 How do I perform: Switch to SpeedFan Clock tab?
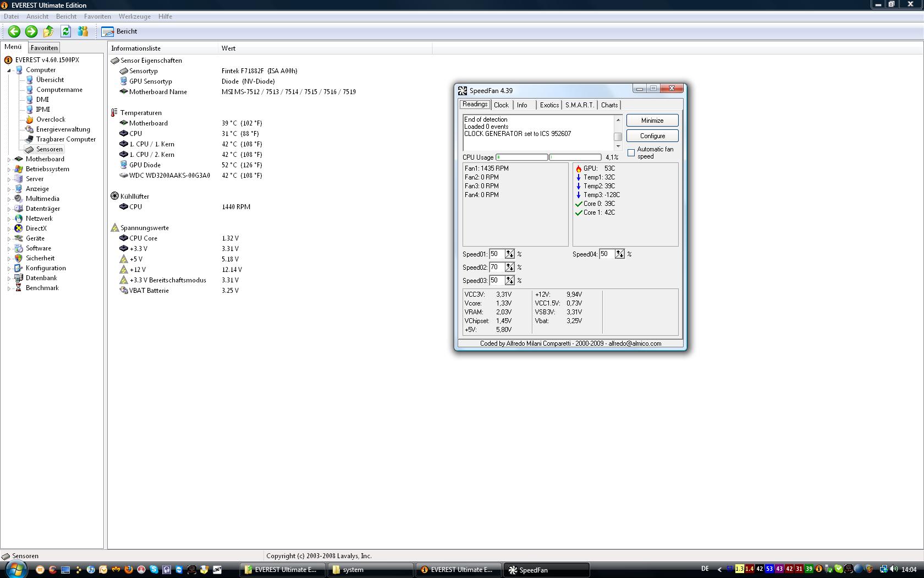pos(501,105)
